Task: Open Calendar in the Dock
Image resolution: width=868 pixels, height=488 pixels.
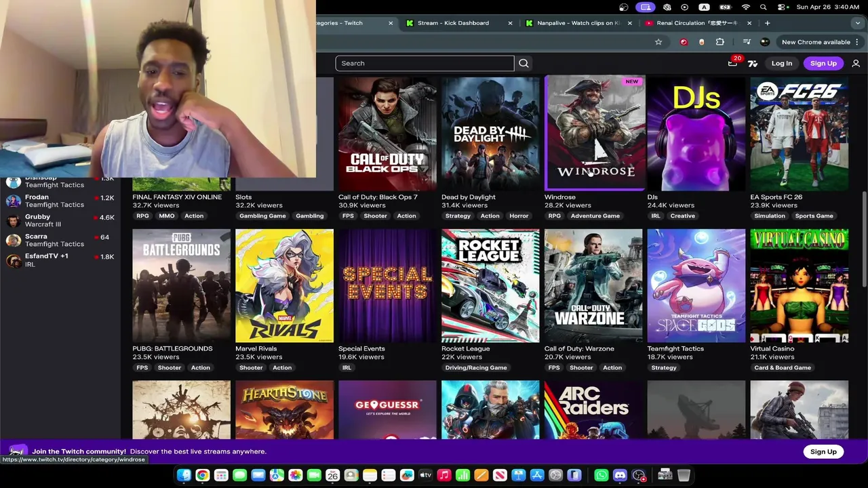Action: 332,475
